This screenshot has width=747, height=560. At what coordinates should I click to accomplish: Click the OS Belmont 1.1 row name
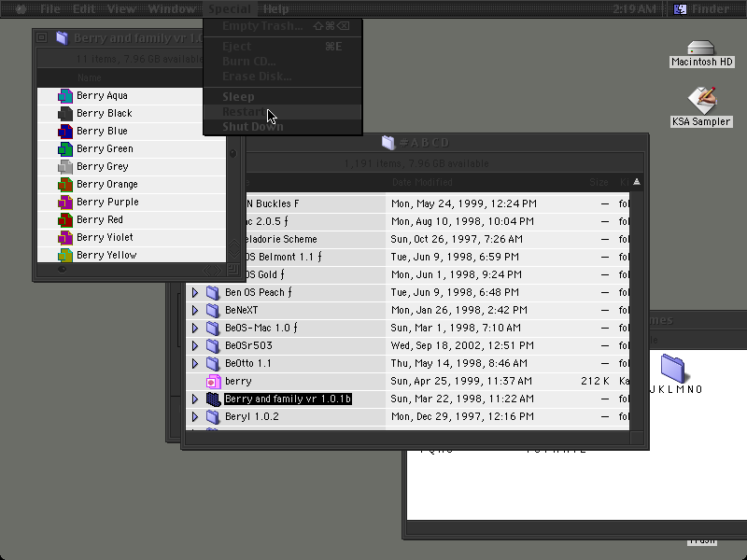(284, 258)
